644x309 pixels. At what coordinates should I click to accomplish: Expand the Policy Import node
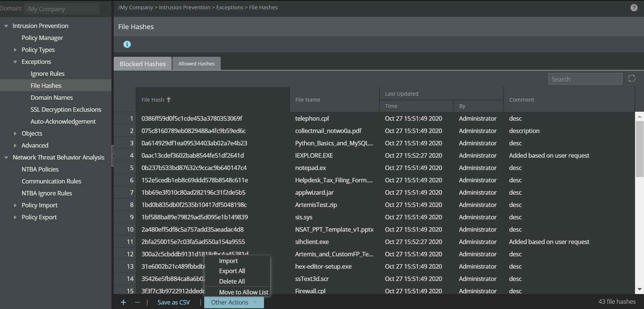click(x=15, y=206)
